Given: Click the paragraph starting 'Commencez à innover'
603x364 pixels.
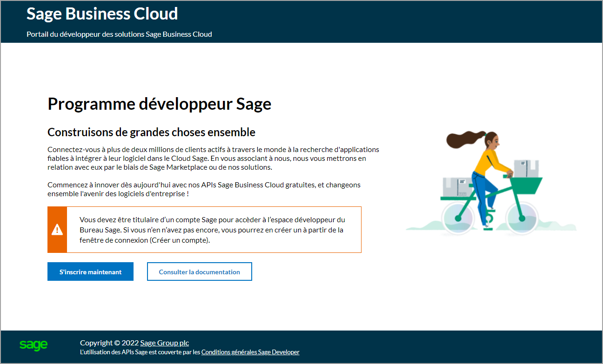Looking at the screenshot, I should [204, 189].
